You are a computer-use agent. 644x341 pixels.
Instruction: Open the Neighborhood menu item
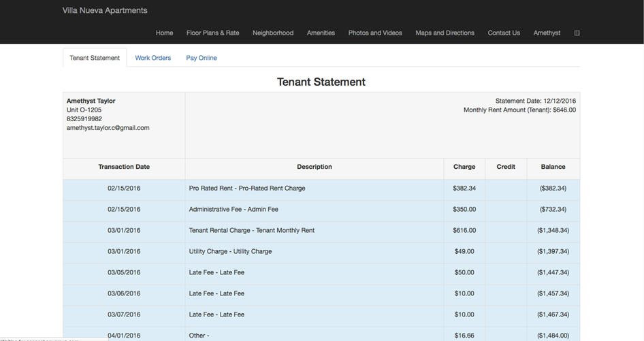pyautogui.click(x=273, y=33)
